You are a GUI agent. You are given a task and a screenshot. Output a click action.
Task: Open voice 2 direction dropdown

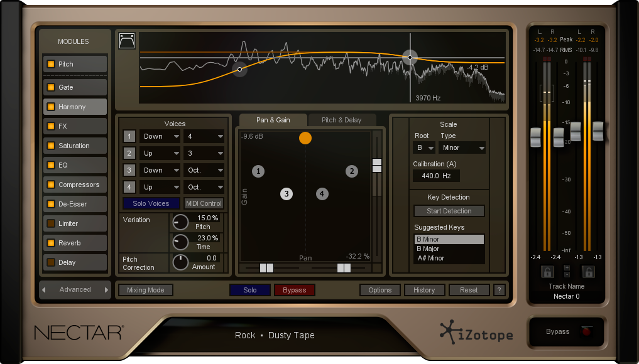coord(160,154)
